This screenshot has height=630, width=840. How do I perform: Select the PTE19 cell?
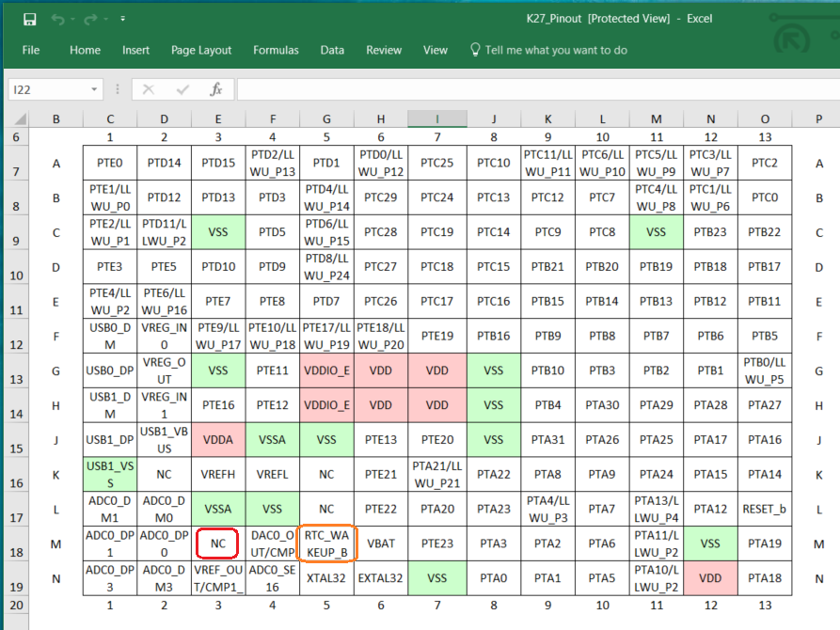(x=437, y=336)
